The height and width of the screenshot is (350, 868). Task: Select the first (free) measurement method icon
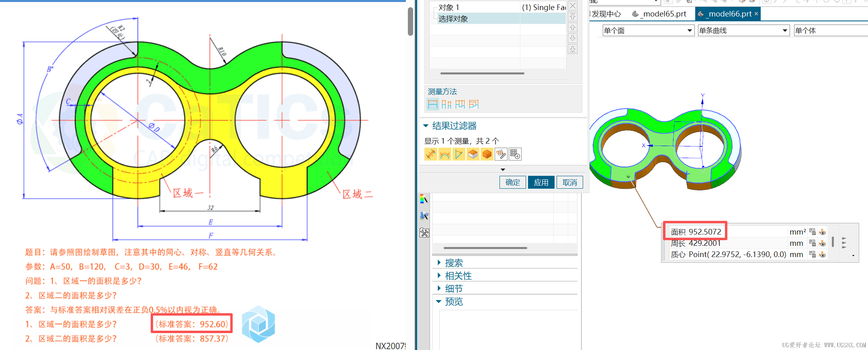pyautogui.click(x=432, y=105)
